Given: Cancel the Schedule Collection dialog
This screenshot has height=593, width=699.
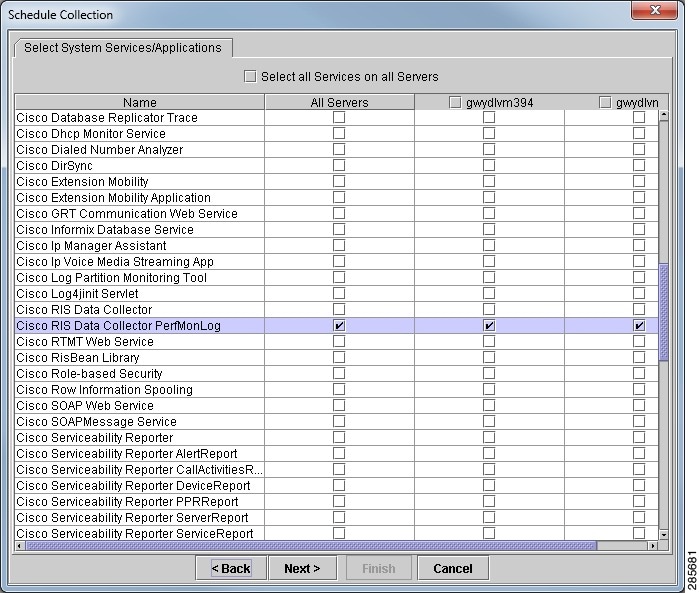Looking at the screenshot, I should tap(453, 568).
